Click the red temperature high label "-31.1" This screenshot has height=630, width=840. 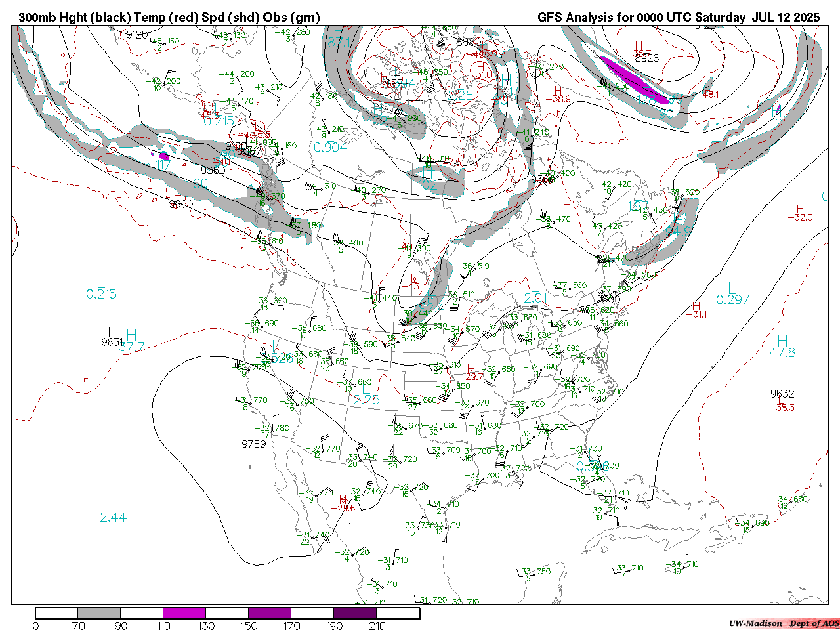pyautogui.click(x=696, y=315)
